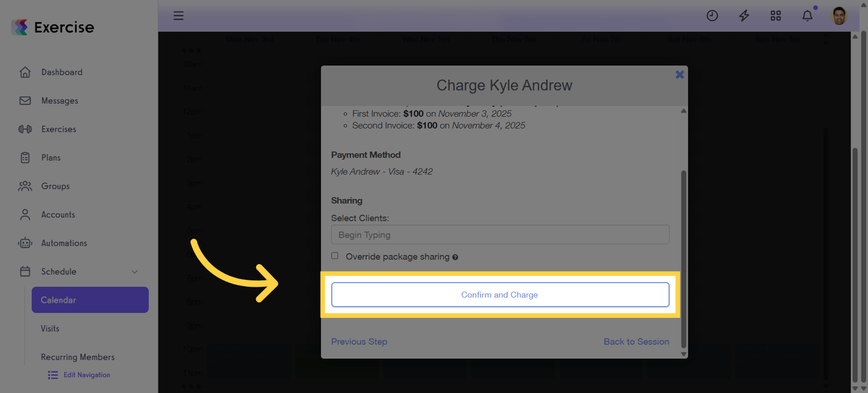Switch to the Visits section

tap(48, 328)
